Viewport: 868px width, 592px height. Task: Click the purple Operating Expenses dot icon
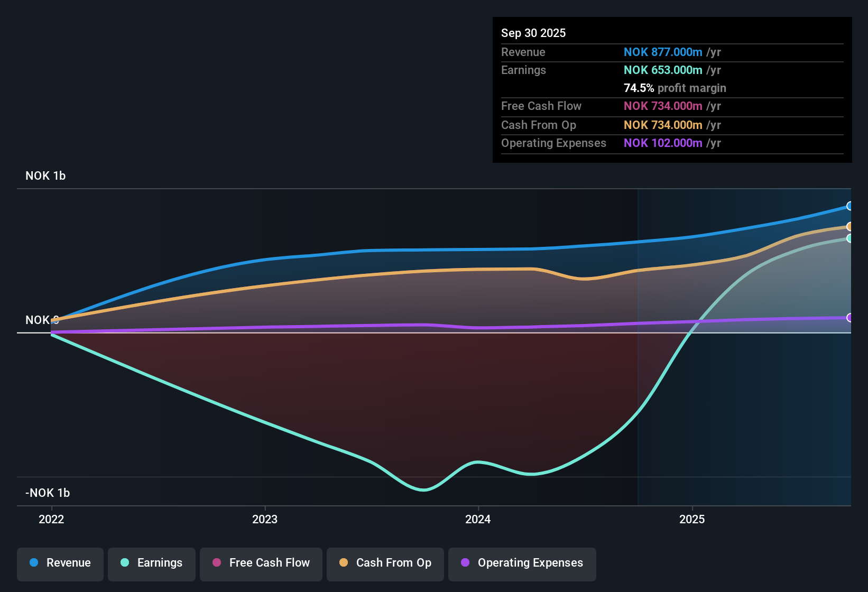(x=465, y=563)
